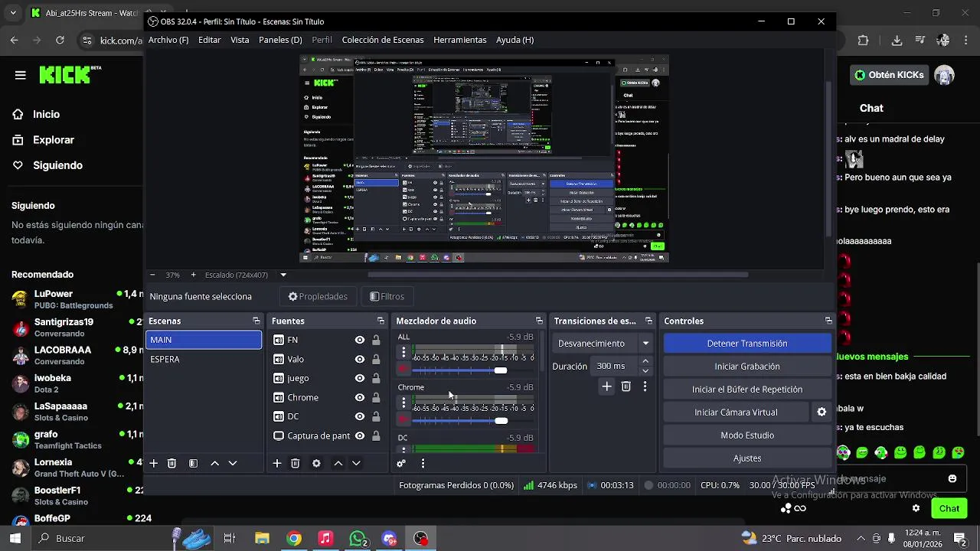
Task: Remove selected source with Fuentes trash icon
Action: [x=295, y=463]
